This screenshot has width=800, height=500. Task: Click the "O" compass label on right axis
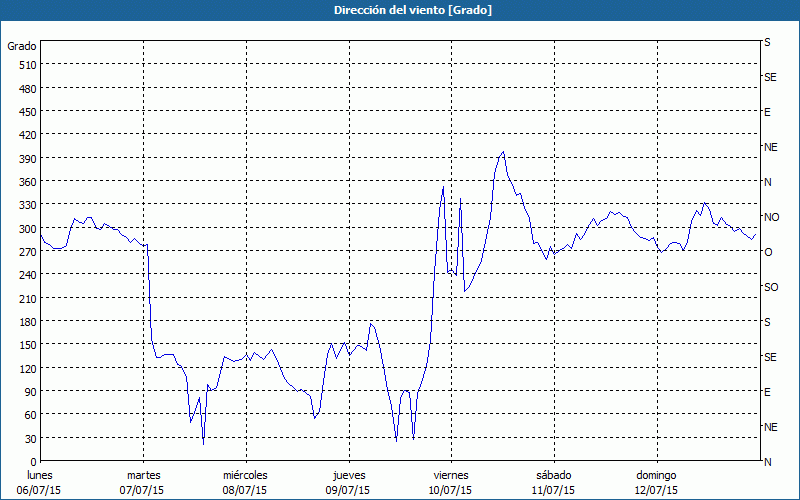click(x=768, y=252)
